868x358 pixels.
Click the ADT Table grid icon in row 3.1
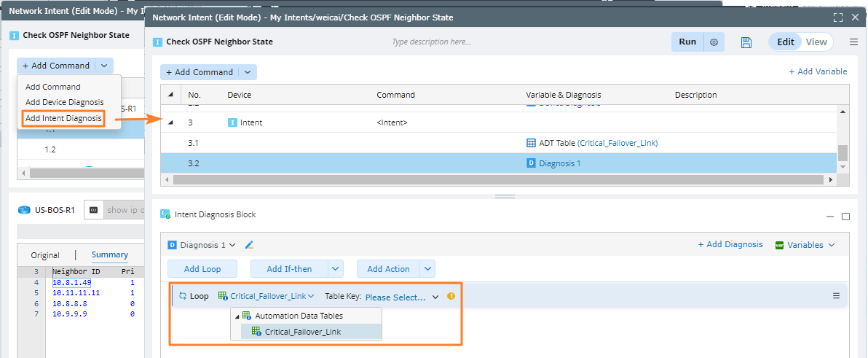pyautogui.click(x=531, y=143)
